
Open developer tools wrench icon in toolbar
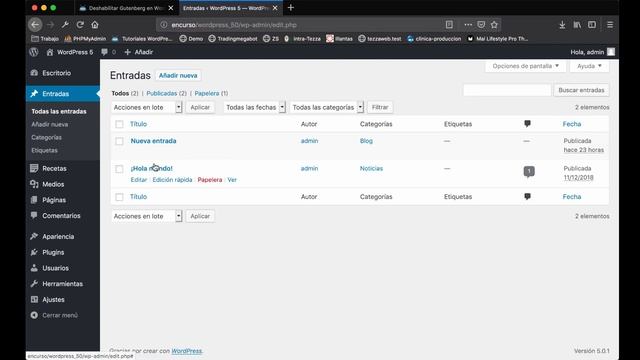pos(65,24)
